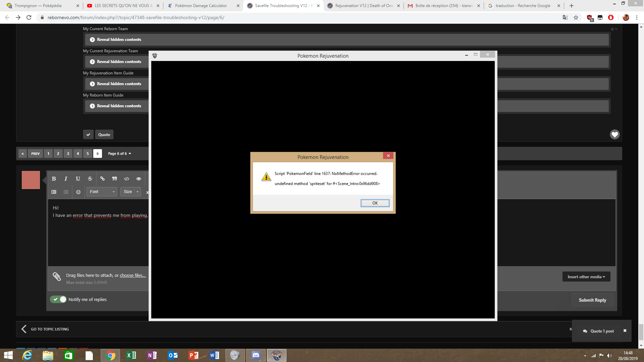Check the multiquote checkmark button
The width and height of the screenshot is (644, 362).
click(x=88, y=134)
